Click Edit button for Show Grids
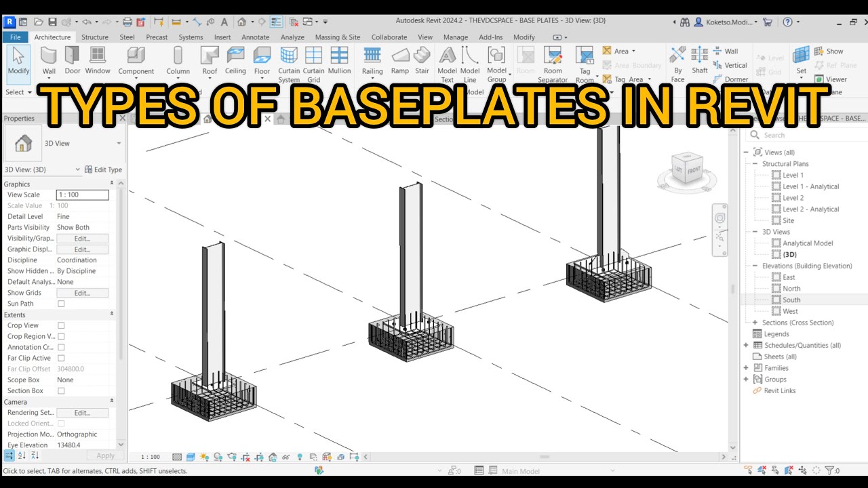Screen dimensions: 868x488 [82, 293]
